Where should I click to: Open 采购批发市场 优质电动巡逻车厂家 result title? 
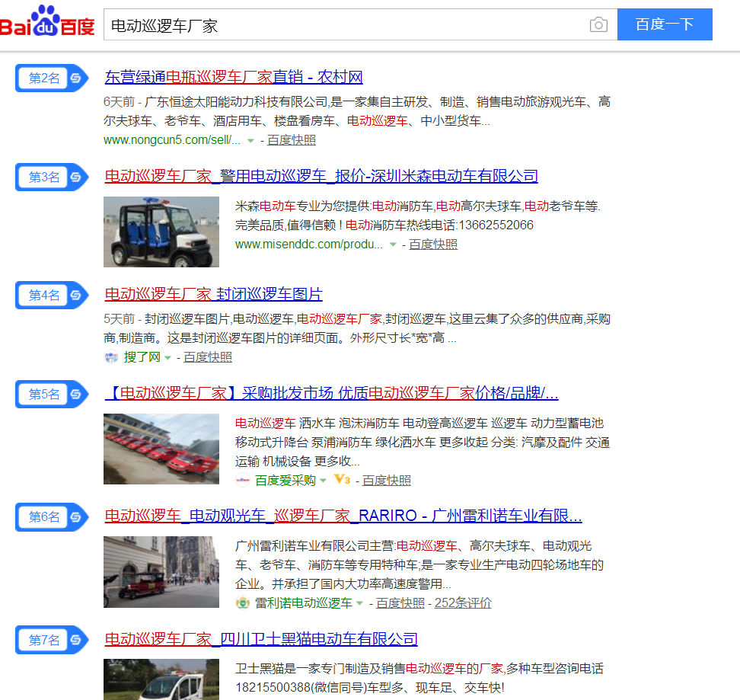(331, 393)
